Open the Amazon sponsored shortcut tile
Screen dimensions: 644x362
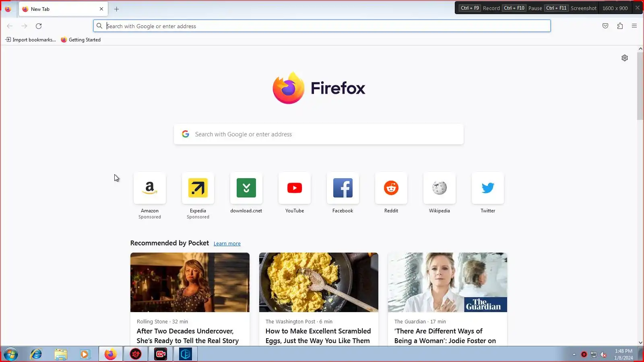(x=150, y=188)
